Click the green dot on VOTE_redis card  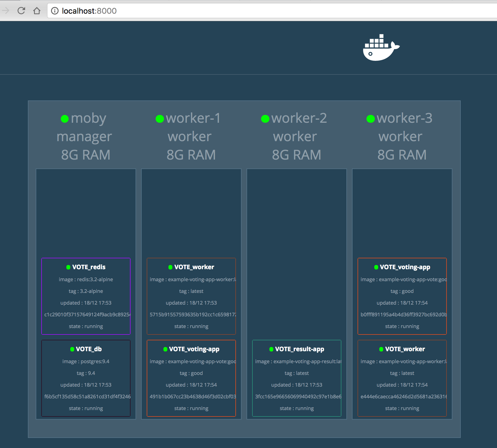pos(68,267)
